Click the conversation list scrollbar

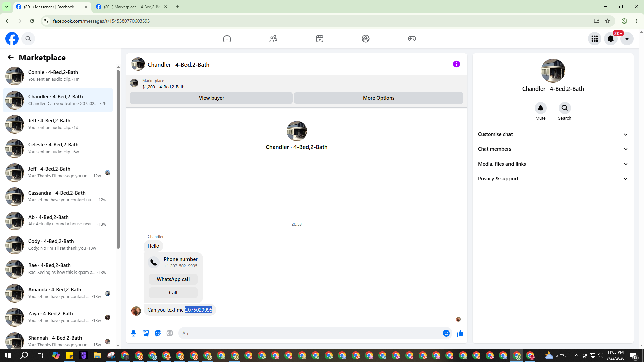point(118,159)
